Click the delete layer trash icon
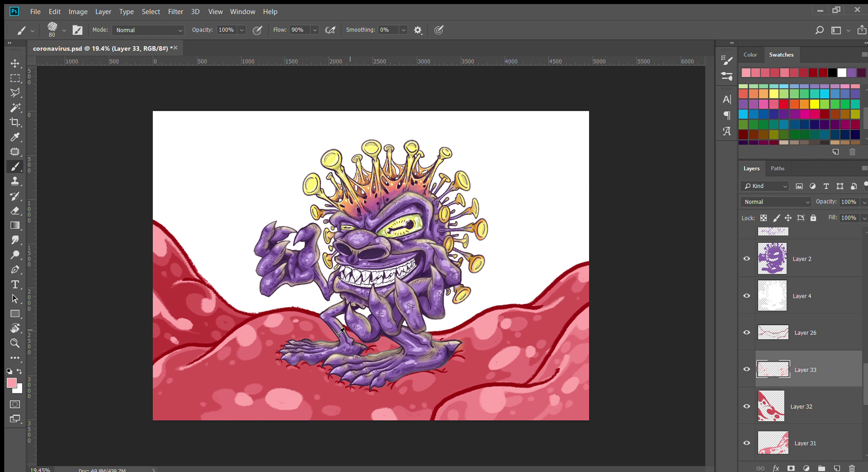868x472 pixels. point(852,468)
